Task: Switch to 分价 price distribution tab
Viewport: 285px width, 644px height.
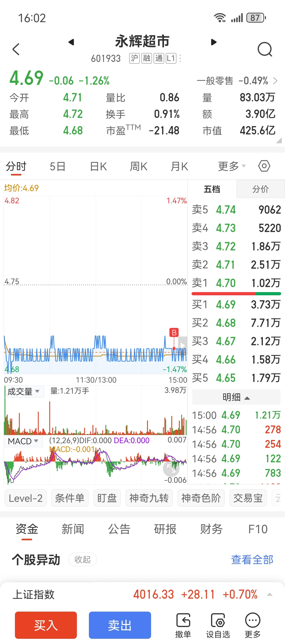Action: coord(261,189)
